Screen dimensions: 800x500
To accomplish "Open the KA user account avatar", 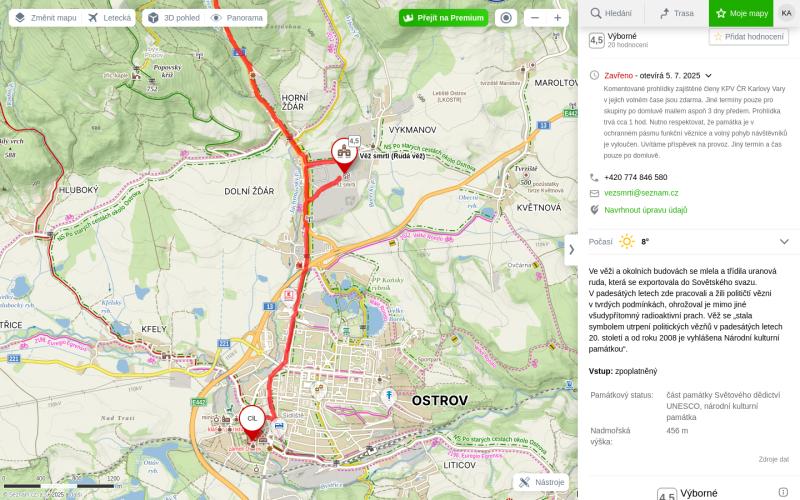I will (786, 13).
